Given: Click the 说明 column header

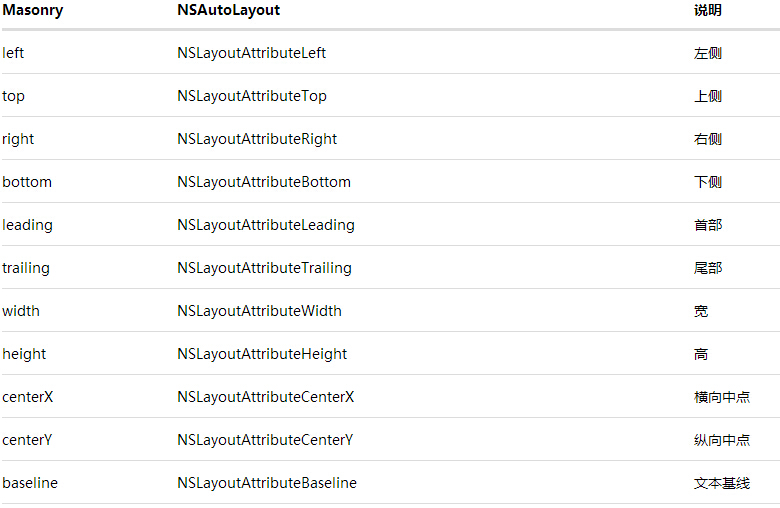Looking at the screenshot, I should pos(707,10).
